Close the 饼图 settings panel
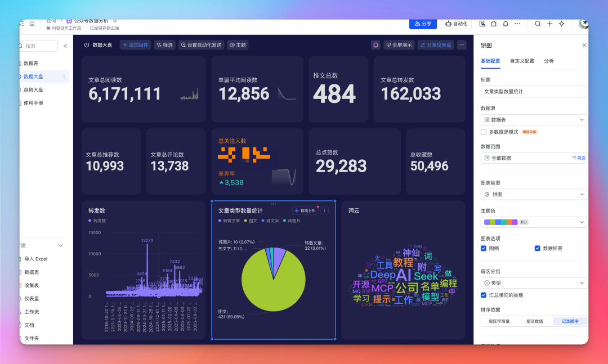The image size is (608, 364). pyautogui.click(x=584, y=46)
